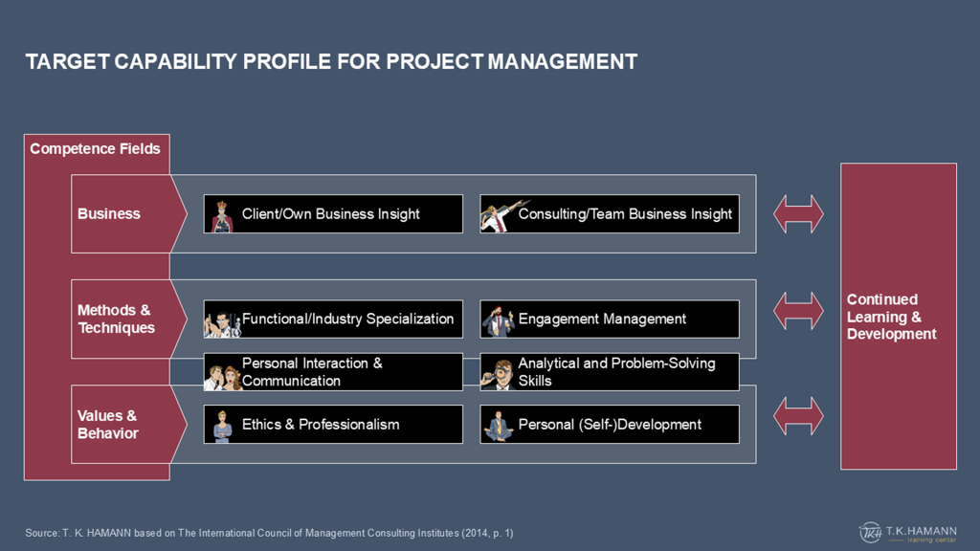
Task: Click the double arrow next to Business row
Action: pyautogui.click(x=798, y=214)
